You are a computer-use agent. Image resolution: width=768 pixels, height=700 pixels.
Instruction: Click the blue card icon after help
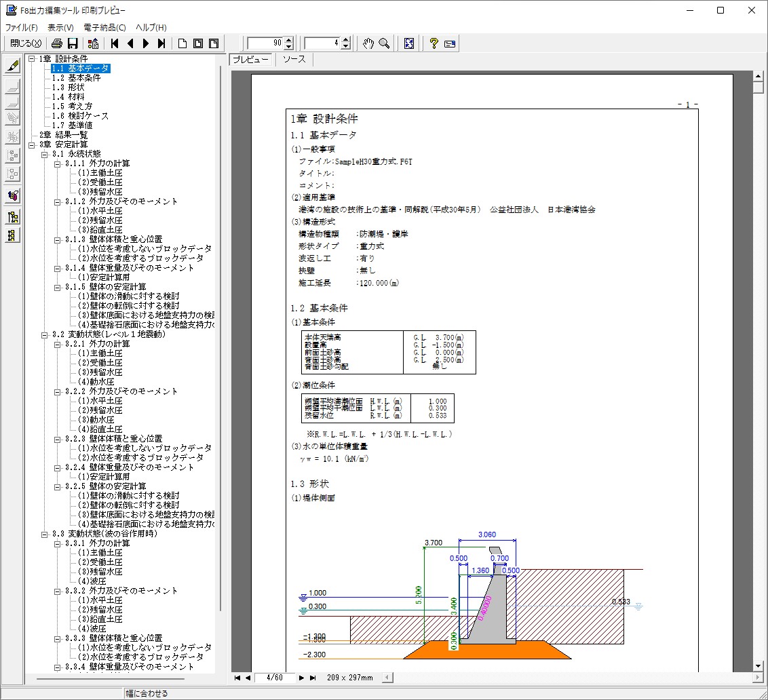[450, 43]
